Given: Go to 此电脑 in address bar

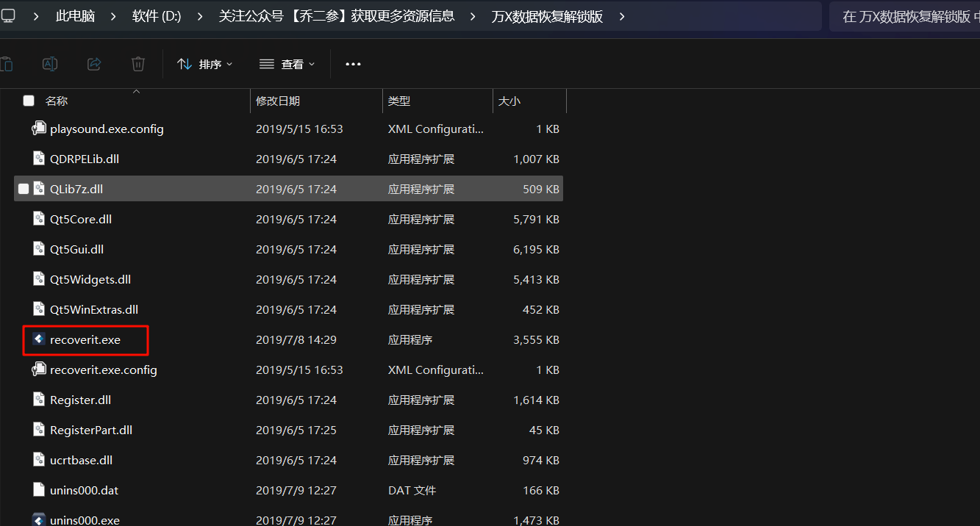Looking at the screenshot, I should 75,16.
